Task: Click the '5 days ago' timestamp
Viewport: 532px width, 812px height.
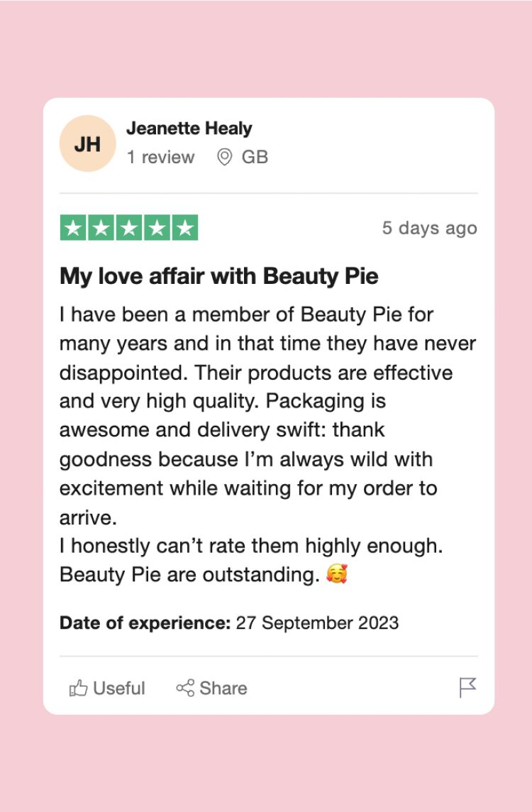Action: (x=430, y=228)
